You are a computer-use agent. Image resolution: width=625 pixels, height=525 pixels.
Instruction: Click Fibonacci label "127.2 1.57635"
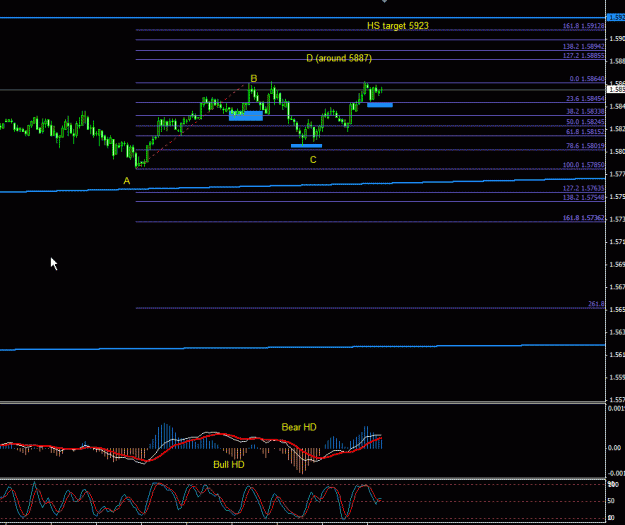point(584,188)
